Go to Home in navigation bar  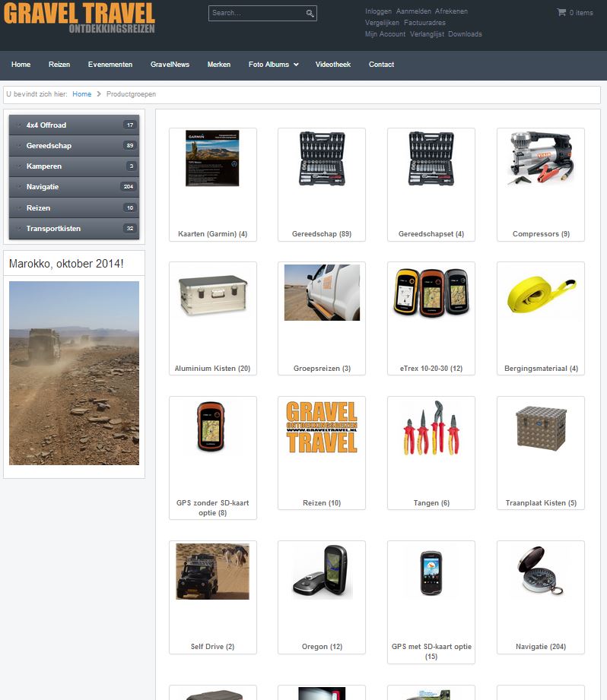(21, 65)
